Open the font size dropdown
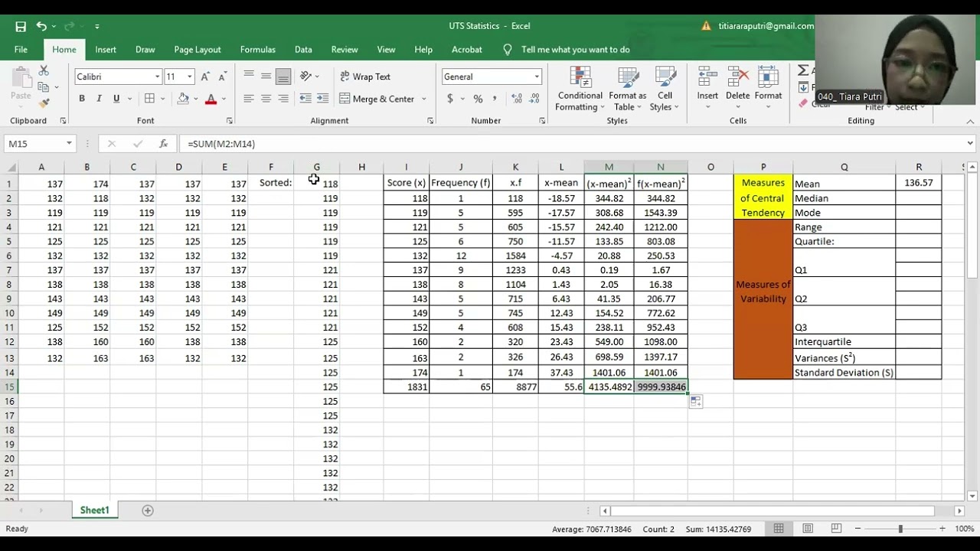This screenshot has height=551, width=980. point(189,77)
